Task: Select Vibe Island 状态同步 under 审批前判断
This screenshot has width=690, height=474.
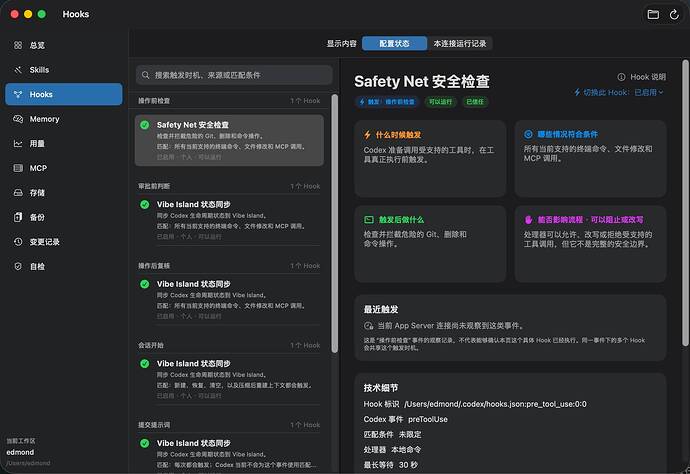Action: point(229,220)
